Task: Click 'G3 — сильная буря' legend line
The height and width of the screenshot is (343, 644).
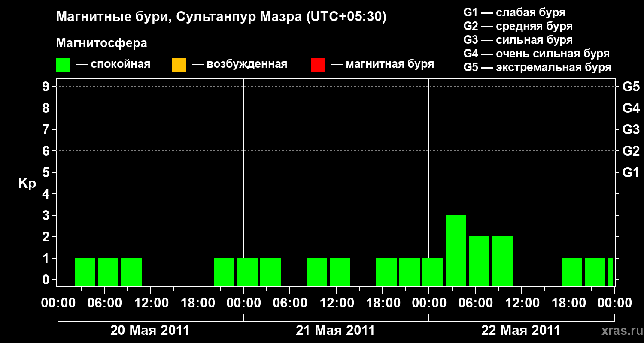Action: pyautogui.click(x=518, y=40)
